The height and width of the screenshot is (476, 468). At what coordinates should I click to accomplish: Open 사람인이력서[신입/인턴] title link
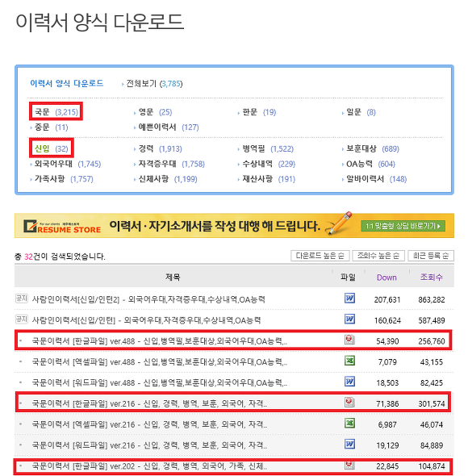click(146, 320)
